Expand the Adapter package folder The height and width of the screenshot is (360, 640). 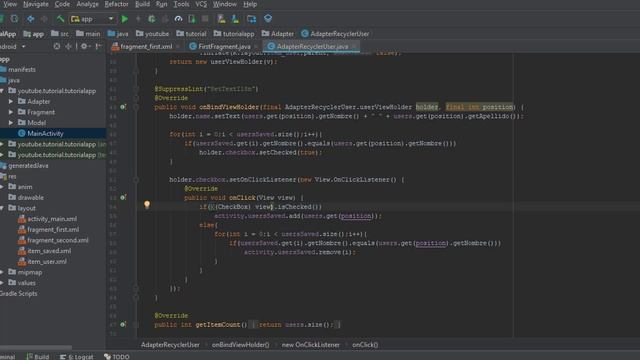tap(11, 101)
